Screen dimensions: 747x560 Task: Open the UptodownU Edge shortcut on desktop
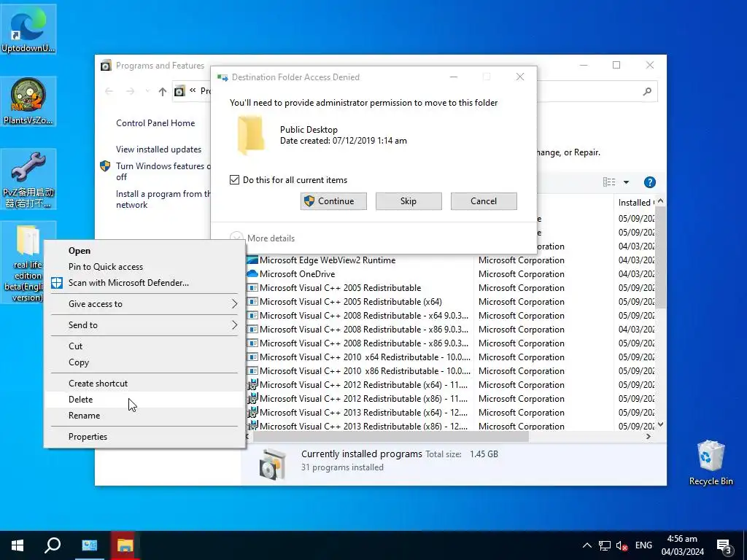[28, 28]
